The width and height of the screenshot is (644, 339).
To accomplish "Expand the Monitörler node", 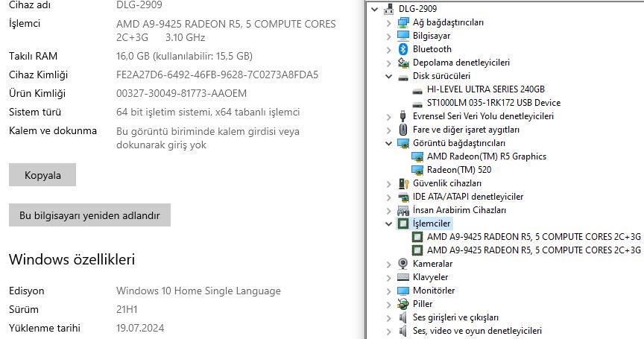I will (x=389, y=291).
